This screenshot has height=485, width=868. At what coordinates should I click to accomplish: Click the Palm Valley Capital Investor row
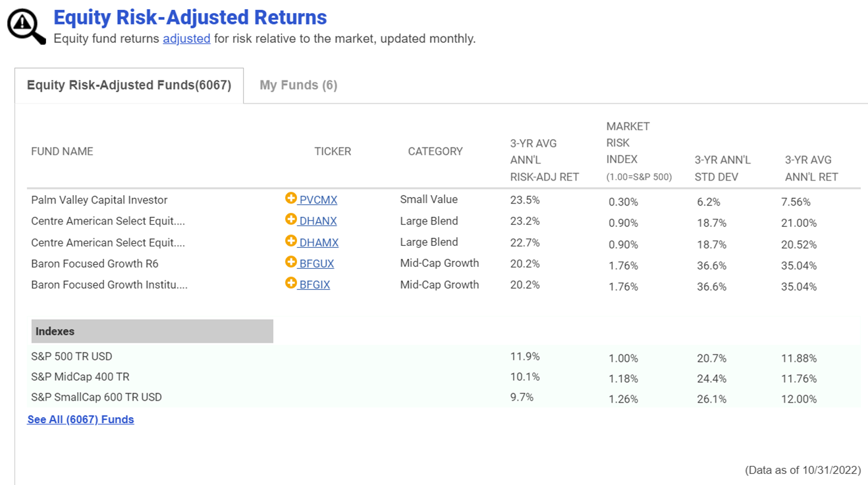coord(99,200)
